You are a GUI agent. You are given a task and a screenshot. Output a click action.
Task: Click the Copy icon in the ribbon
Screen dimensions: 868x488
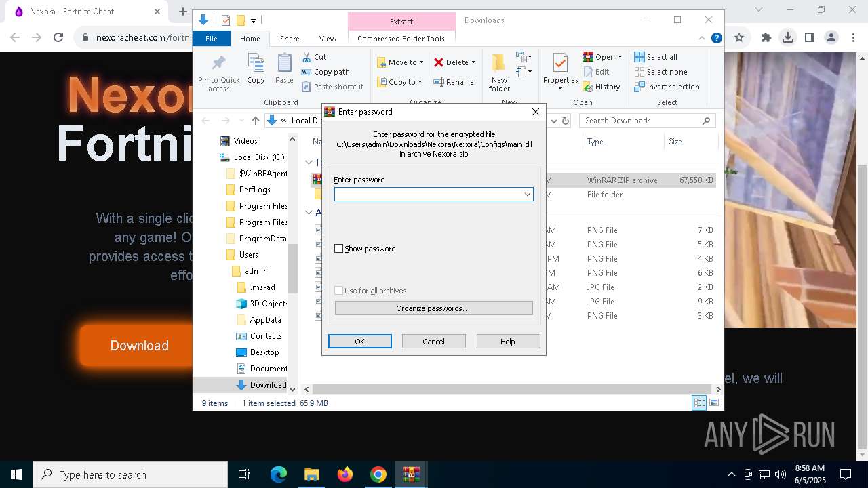tap(256, 69)
